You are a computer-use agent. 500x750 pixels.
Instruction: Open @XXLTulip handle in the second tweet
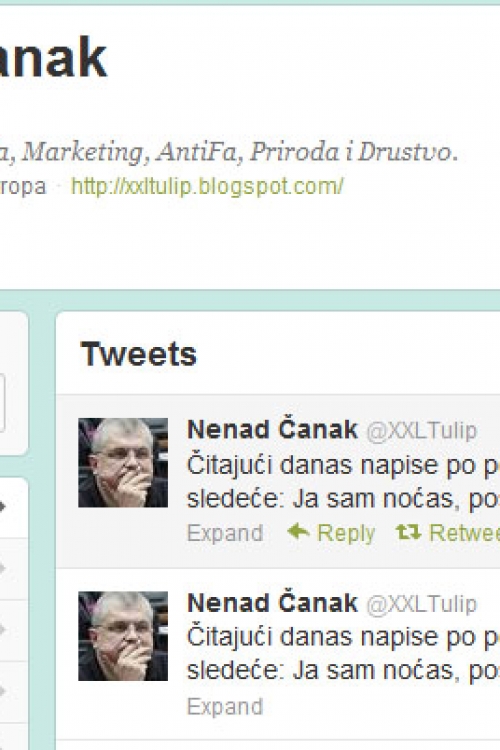(422, 604)
